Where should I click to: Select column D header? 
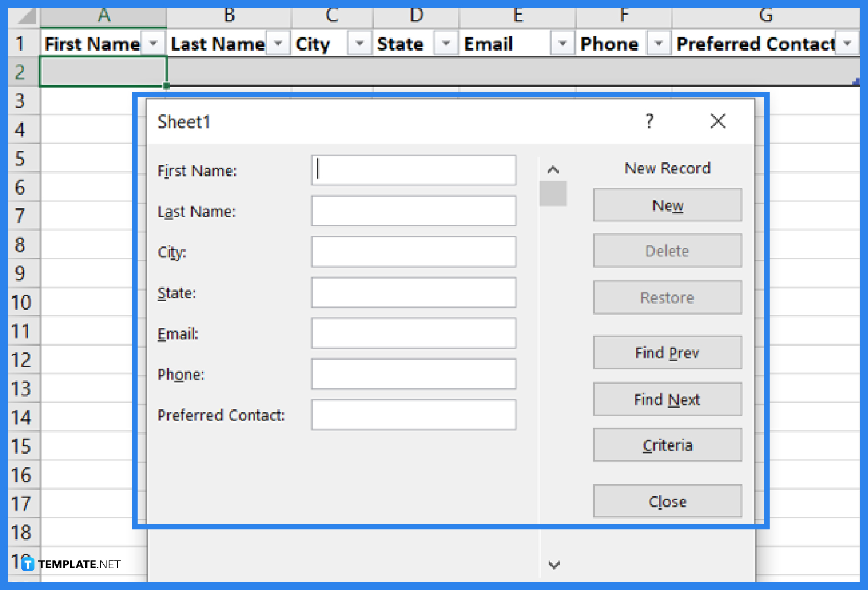pyautogui.click(x=416, y=17)
